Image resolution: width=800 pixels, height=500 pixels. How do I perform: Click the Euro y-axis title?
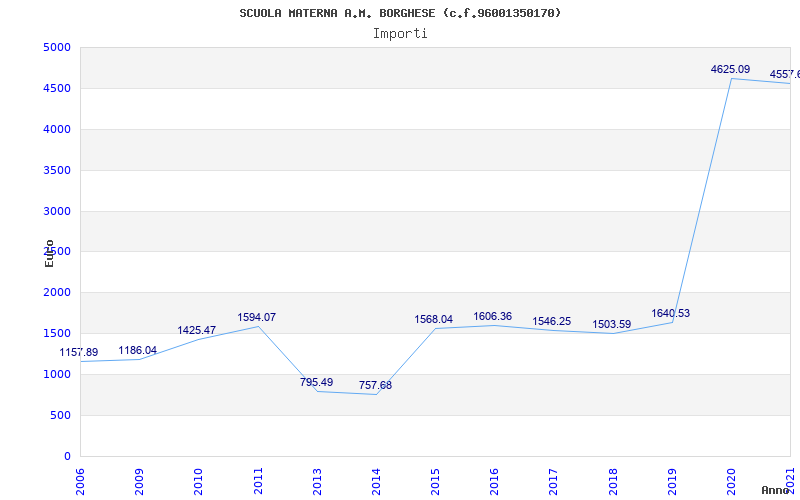tap(49, 254)
